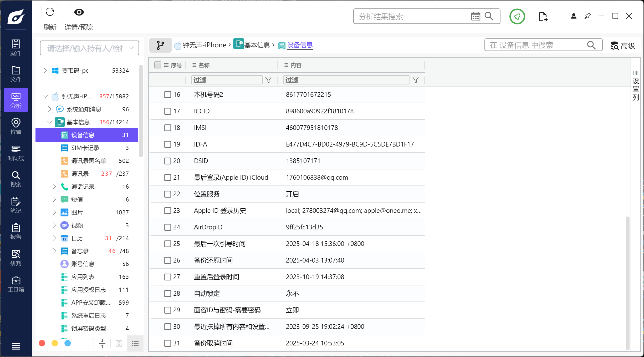Click the calendar icon in search box
Image resolution: width=644 pixels, height=357 pixels.
coord(475,16)
